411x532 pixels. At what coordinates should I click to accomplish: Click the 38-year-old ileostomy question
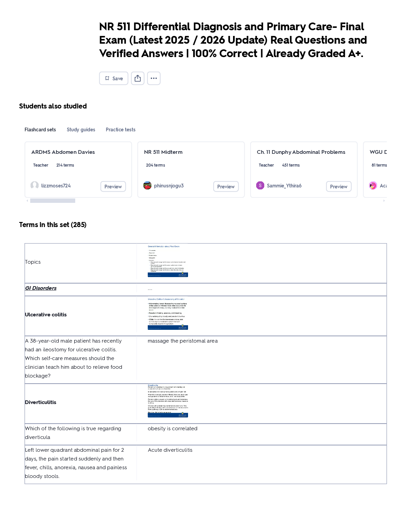tap(74, 358)
